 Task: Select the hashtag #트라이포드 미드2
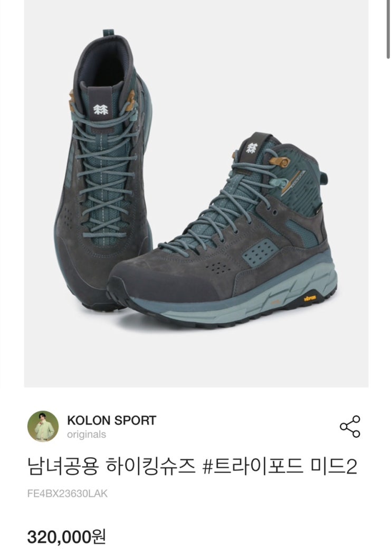tap(280, 466)
